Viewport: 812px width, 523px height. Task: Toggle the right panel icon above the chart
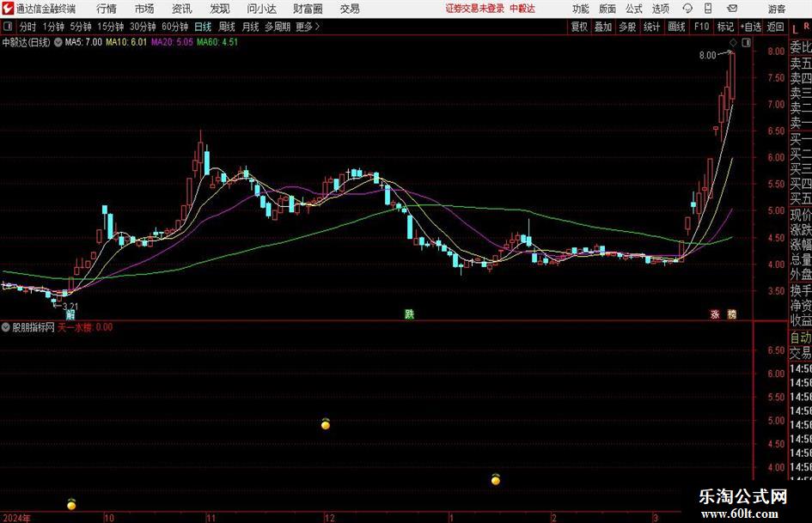(x=746, y=42)
